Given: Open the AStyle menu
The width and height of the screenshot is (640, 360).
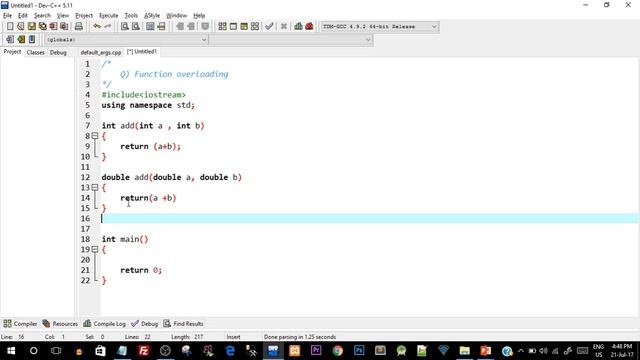Looking at the screenshot, I should coord(152,16).
